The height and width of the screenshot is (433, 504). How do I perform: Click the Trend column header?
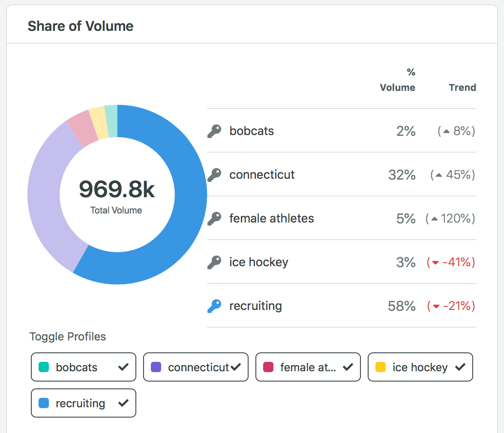462,87
